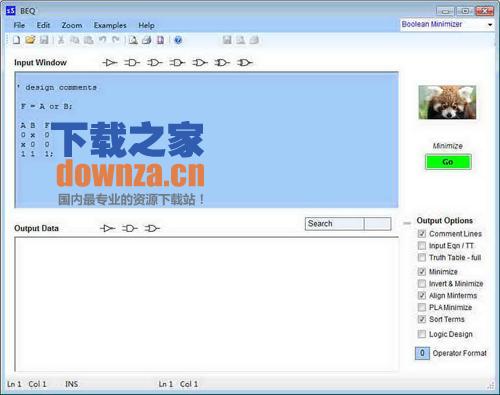Click the NOT gate icon beside Output Data
The width and height of the screenshot is (500, 395).
tap(107, 228)
